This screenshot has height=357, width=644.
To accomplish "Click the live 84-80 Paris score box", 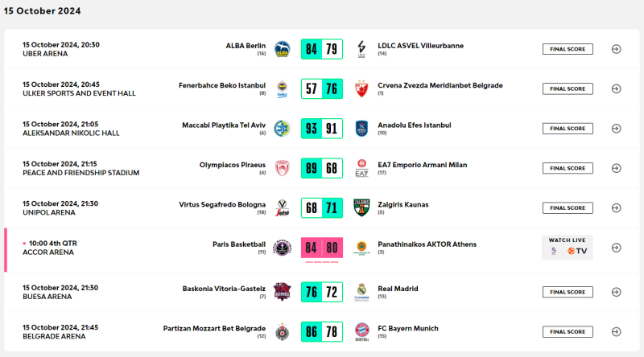I will click(x=322, y=248).
